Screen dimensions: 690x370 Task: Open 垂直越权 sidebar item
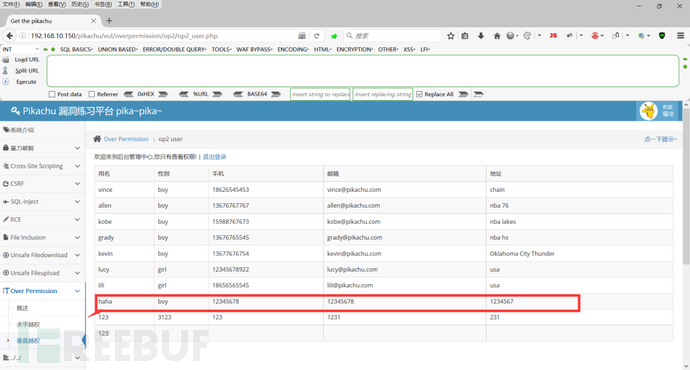pyautogui.click(x=28, y=341)
